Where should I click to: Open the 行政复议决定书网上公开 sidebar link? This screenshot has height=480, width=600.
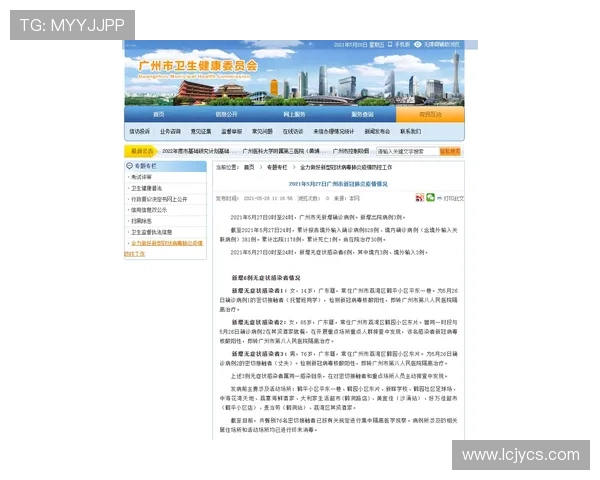click(x=159, y=199)
